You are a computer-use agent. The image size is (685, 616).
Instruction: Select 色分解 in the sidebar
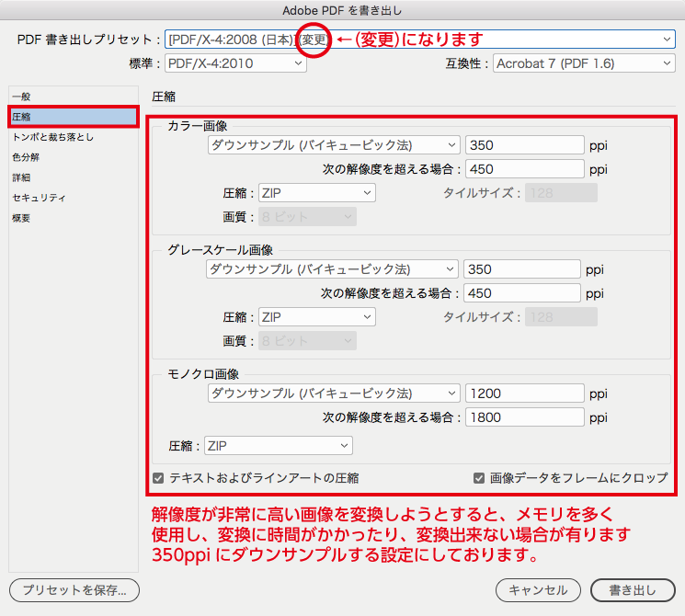(73, 157)
